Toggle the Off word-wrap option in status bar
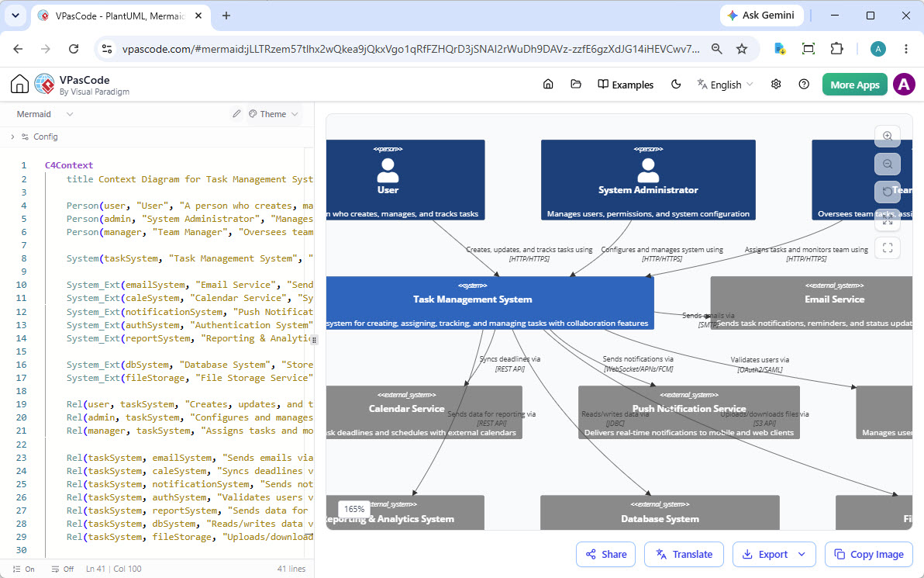Image resolution: width=924 pixels, height=578 pixels. coord(63,569)
